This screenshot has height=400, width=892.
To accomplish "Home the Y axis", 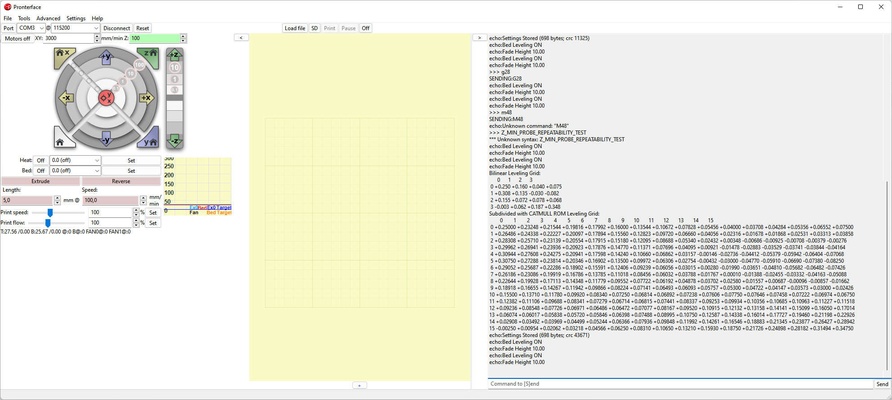I will click(149, 138).
